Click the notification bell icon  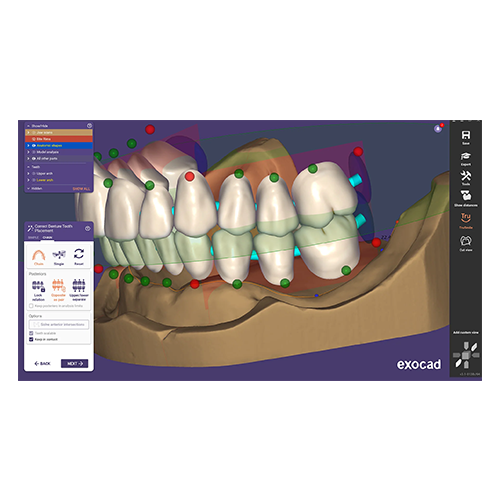point(438,129)
